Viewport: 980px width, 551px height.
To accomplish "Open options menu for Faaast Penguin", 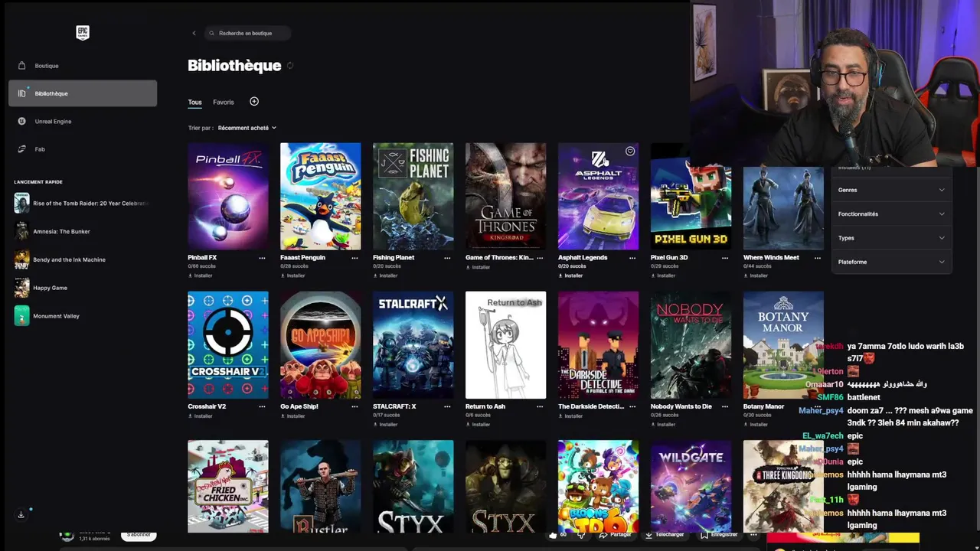I will click(x=354, y=258).
